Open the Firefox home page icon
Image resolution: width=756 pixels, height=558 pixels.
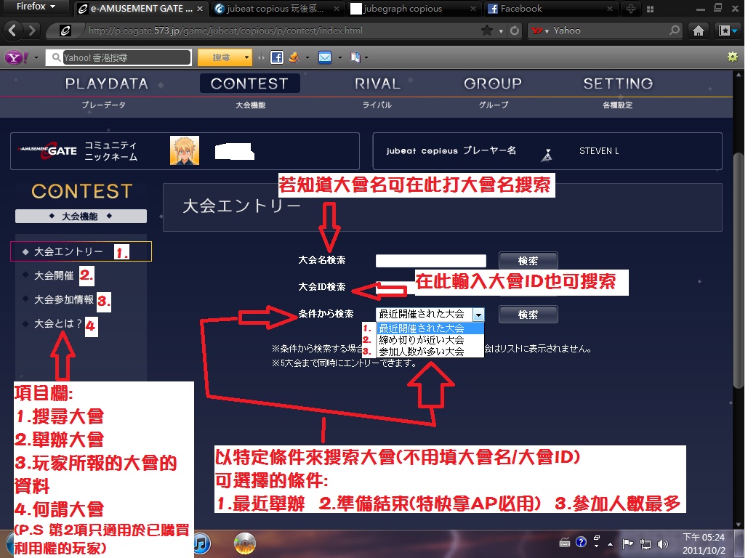(698, 31)
